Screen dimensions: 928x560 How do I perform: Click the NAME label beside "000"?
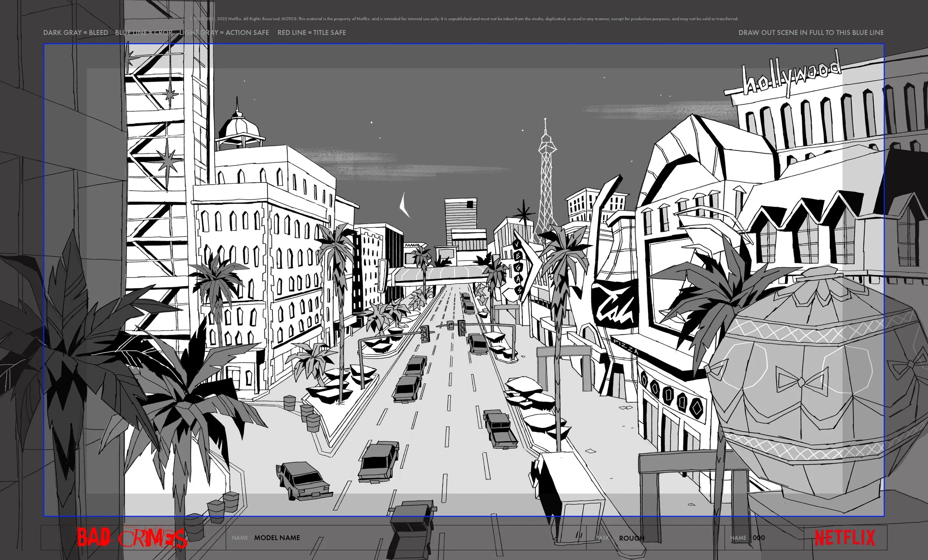click(738, 538)
